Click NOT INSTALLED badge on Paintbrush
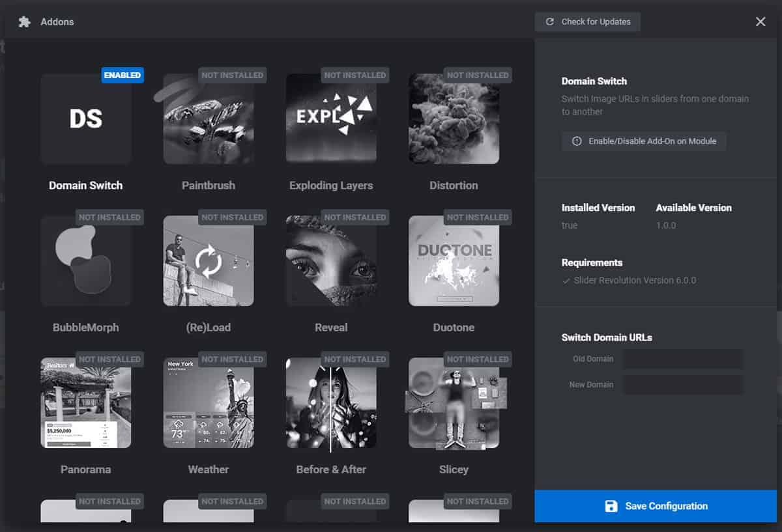 tap(233, 75)
